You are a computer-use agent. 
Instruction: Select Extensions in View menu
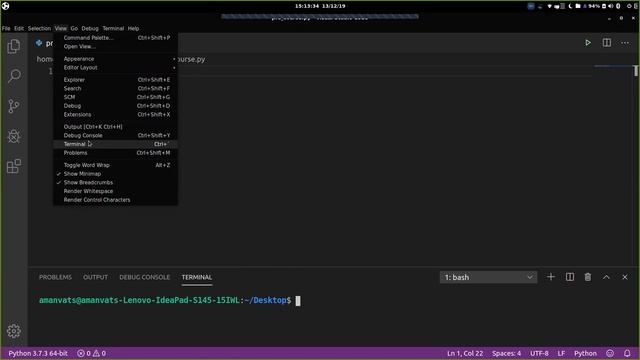(116, 114)
